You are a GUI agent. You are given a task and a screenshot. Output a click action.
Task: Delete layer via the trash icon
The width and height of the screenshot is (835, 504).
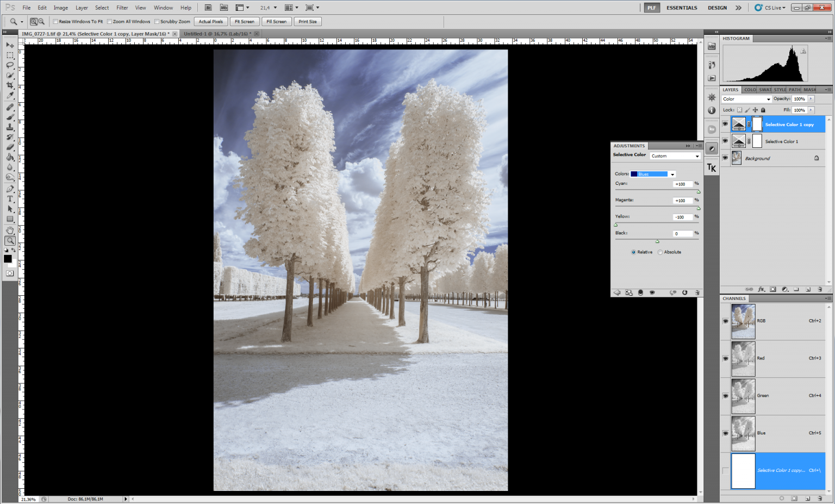[x=820, y=289]
